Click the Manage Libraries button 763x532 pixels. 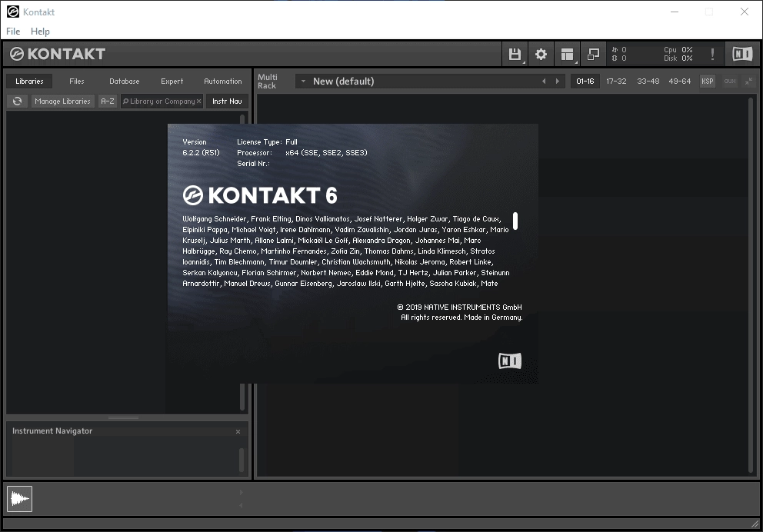point(63,101)
